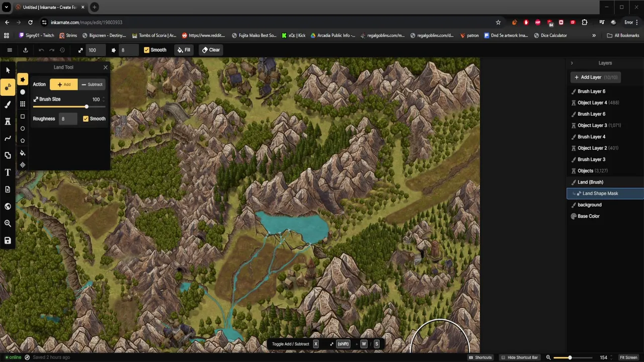Screen dimensions: 644x362
Task: Bookmark this page with star icon
Action: [498, 22]
